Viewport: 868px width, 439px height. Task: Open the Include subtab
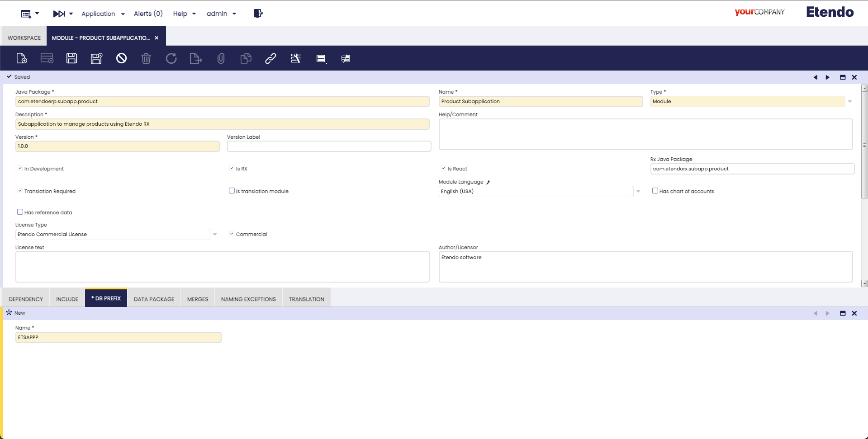pyautogui.click(x=67, y=299)
